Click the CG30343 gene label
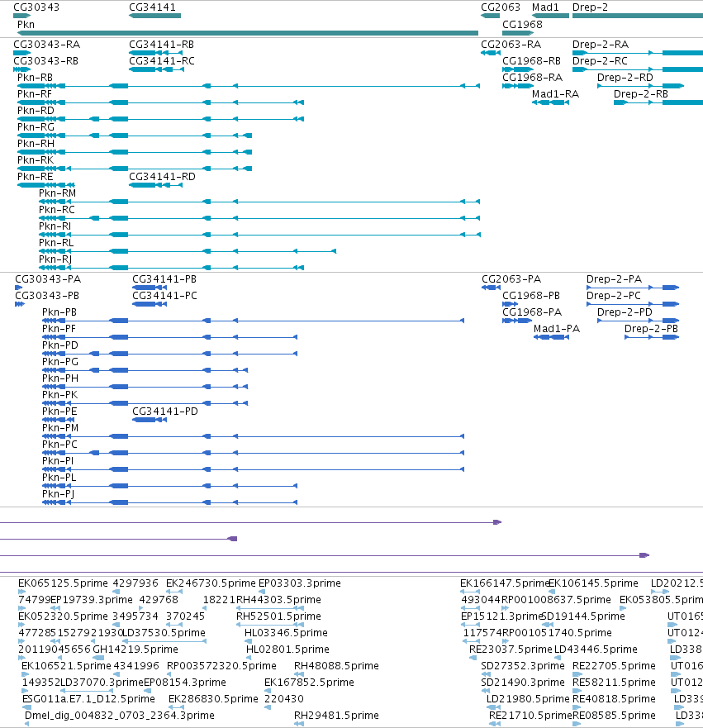Image resolution: width=703 pixels, height=728 pixels. [x=36, y=7]
